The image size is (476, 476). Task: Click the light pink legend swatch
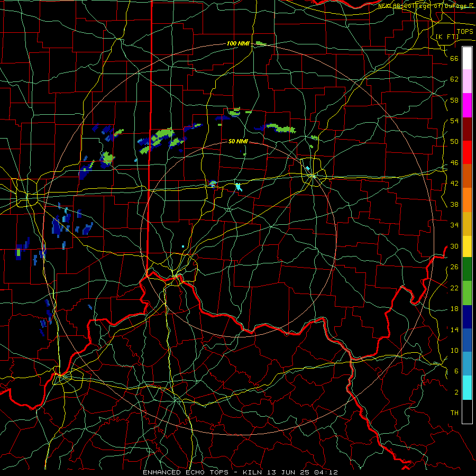pos(467,81)
